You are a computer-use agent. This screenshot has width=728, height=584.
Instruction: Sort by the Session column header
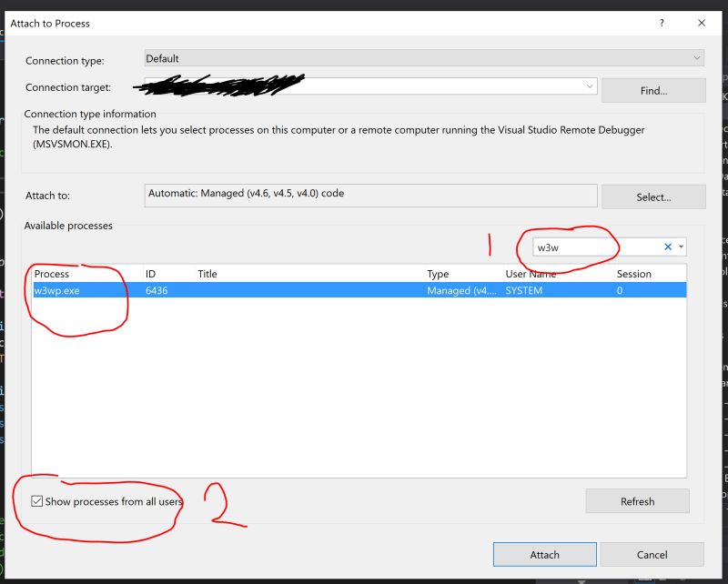tap(634, 274)
